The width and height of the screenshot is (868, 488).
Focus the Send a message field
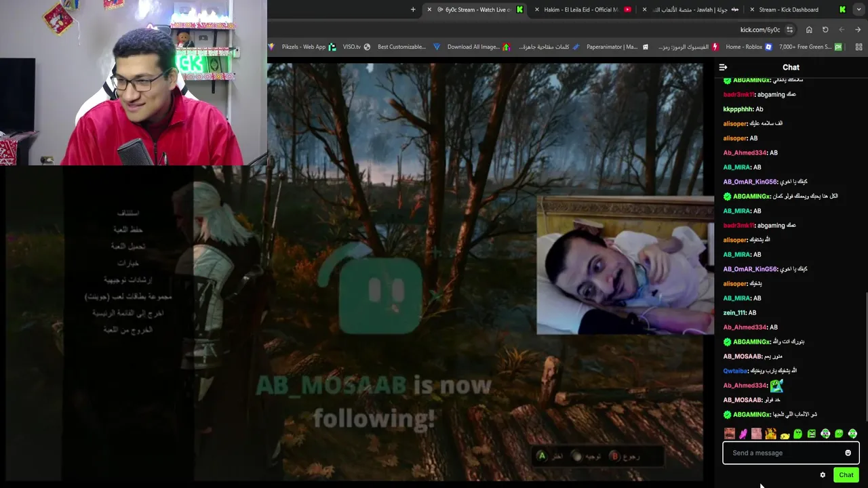(791, 453)
